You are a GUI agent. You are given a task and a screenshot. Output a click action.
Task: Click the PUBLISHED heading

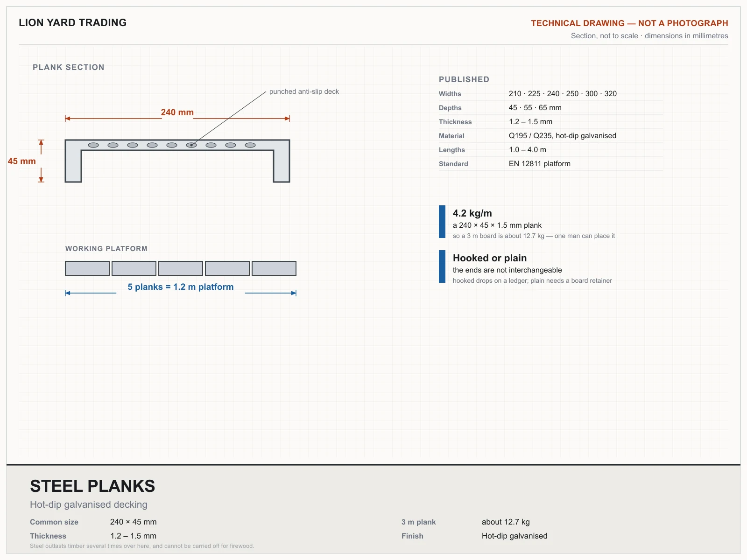(464, 79)
